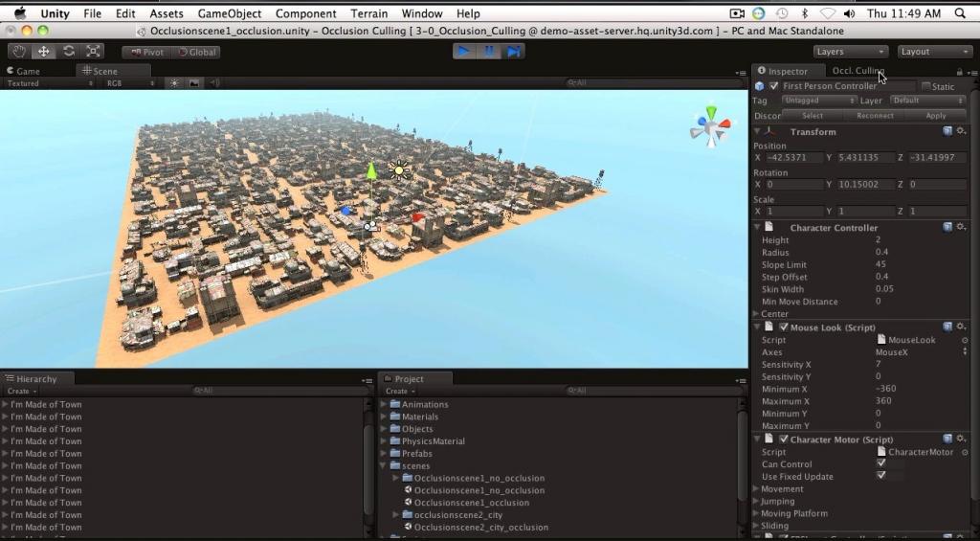Toggle Pivot/Center handle mode

146,52
